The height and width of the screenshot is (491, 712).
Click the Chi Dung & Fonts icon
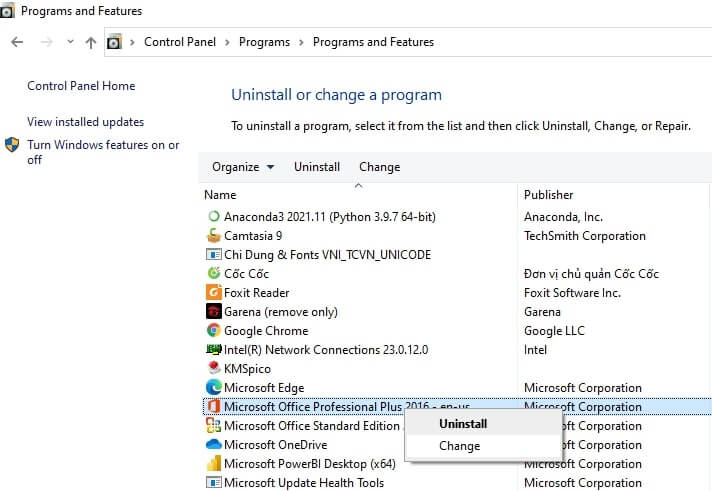click(x=213, y=254)
